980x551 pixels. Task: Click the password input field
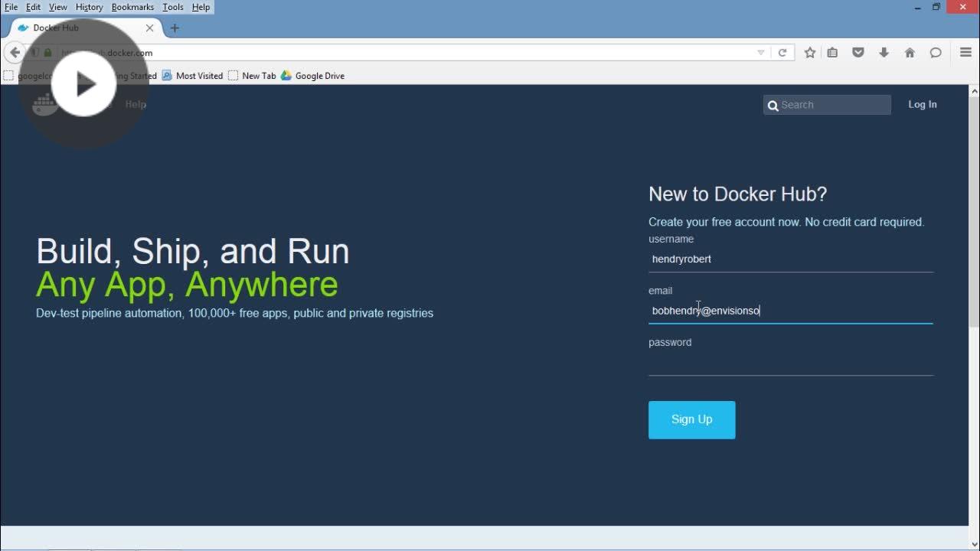click(791, 363)
